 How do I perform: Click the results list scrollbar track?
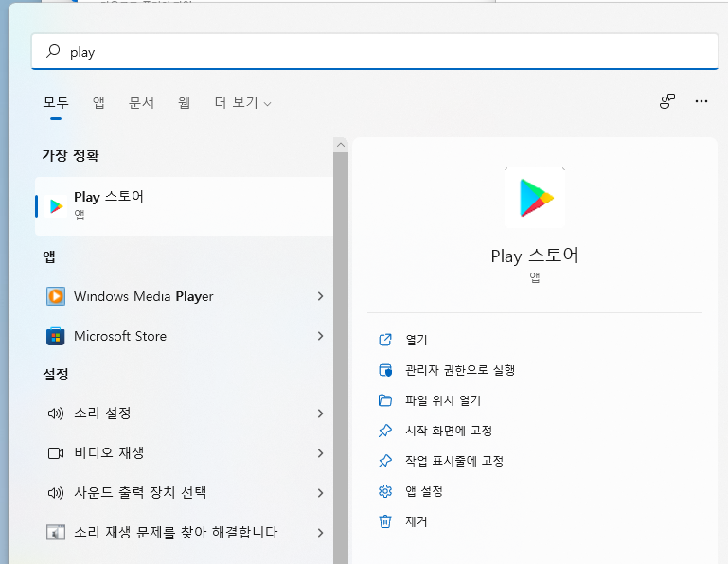point(341,358)
